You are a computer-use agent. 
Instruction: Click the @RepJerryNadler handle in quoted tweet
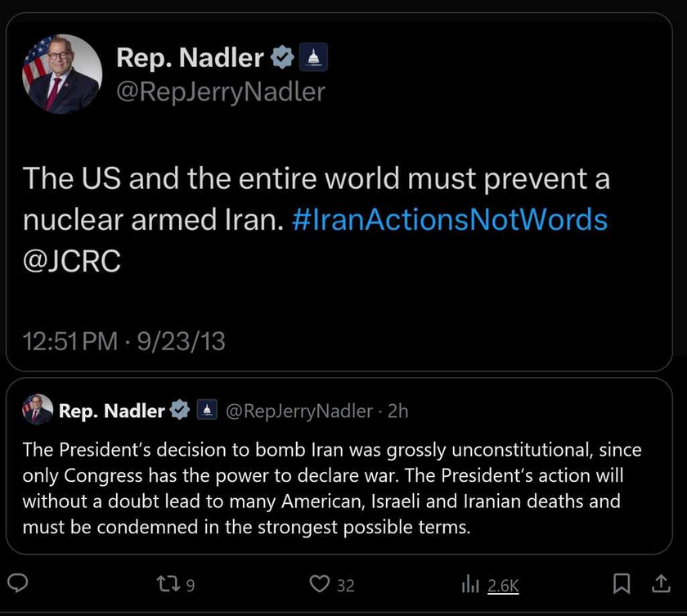[299, 411]
